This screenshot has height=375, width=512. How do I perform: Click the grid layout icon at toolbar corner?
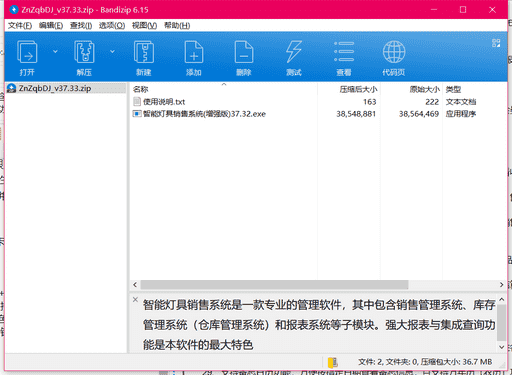point(496,43)
